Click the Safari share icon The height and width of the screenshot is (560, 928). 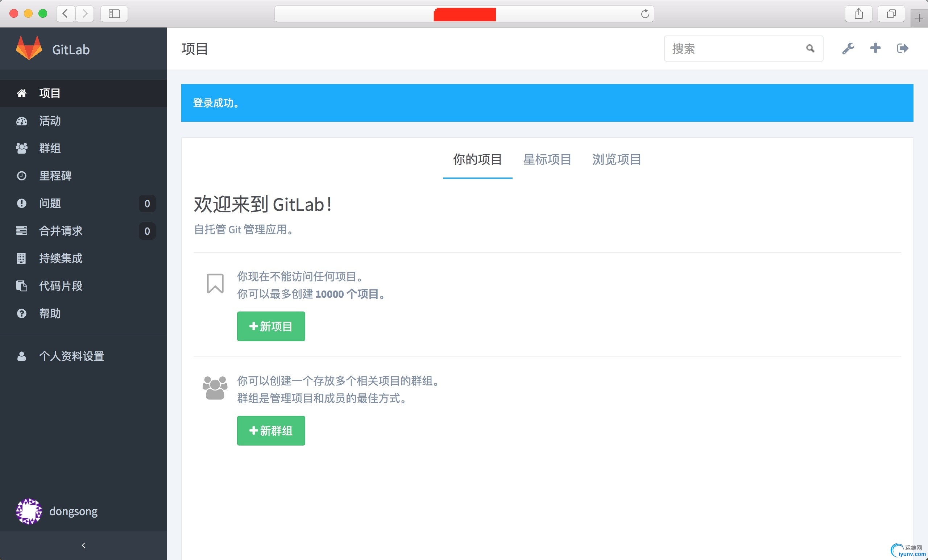coord(858,14)
